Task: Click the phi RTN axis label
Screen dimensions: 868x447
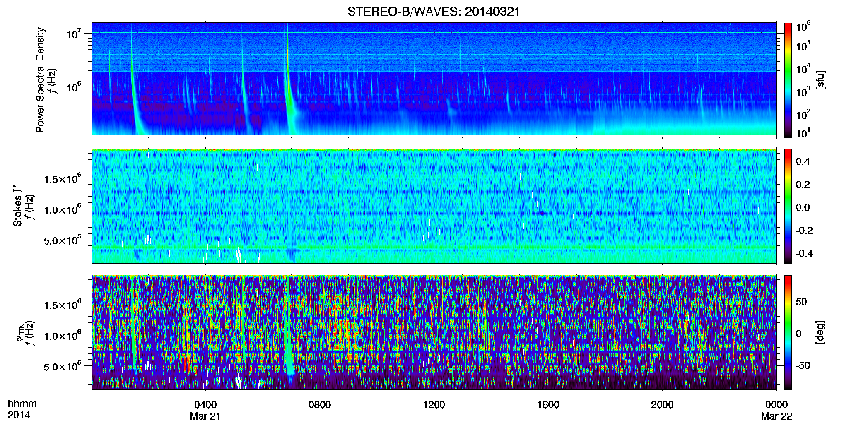Action: coord(19,333)
